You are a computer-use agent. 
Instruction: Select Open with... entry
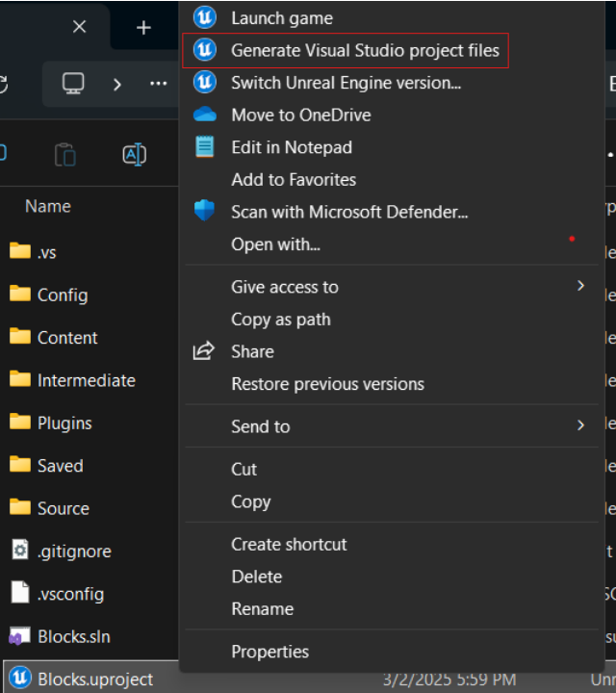tap(275, 244)
